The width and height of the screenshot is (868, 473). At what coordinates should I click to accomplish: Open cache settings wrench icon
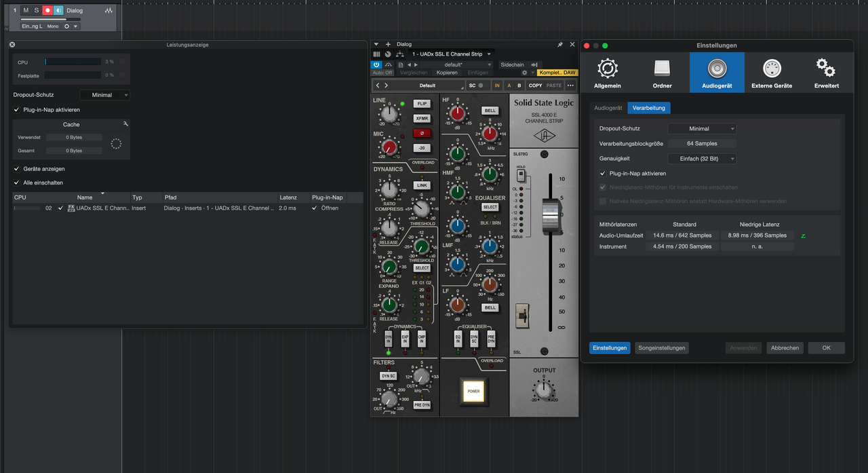125,124
